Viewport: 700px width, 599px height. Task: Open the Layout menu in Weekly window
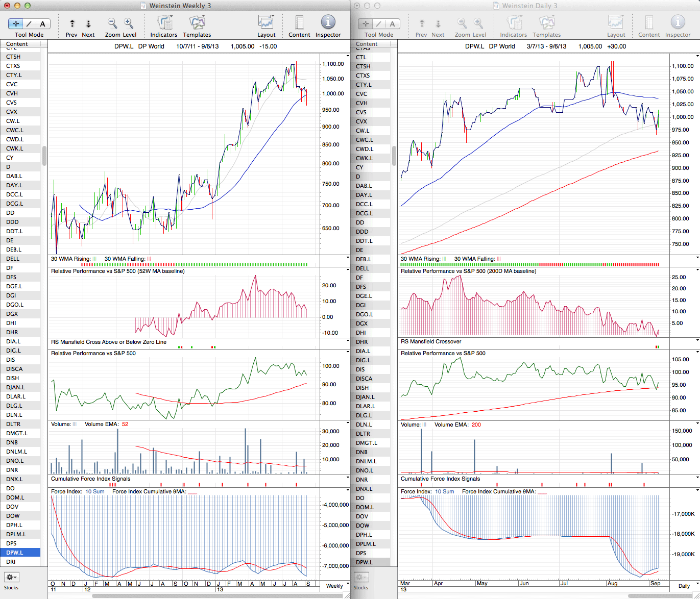pos(266,23)
